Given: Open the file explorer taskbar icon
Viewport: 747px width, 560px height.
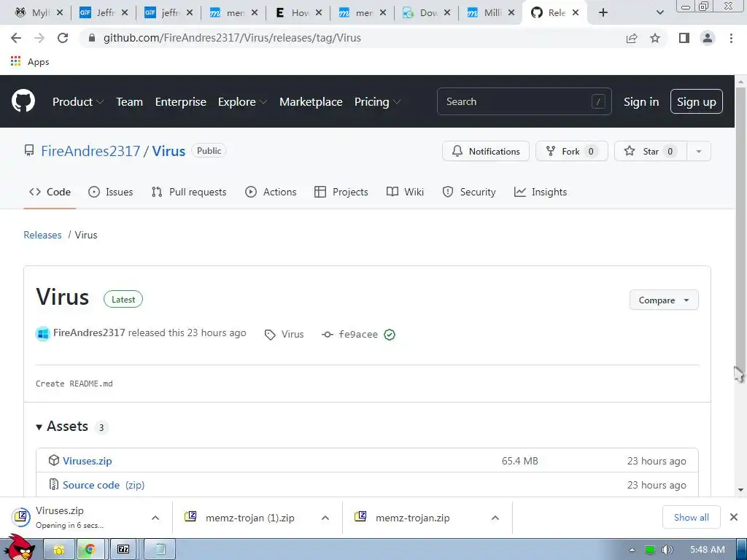Looking at the screenshot, I should tap(59, 550).
